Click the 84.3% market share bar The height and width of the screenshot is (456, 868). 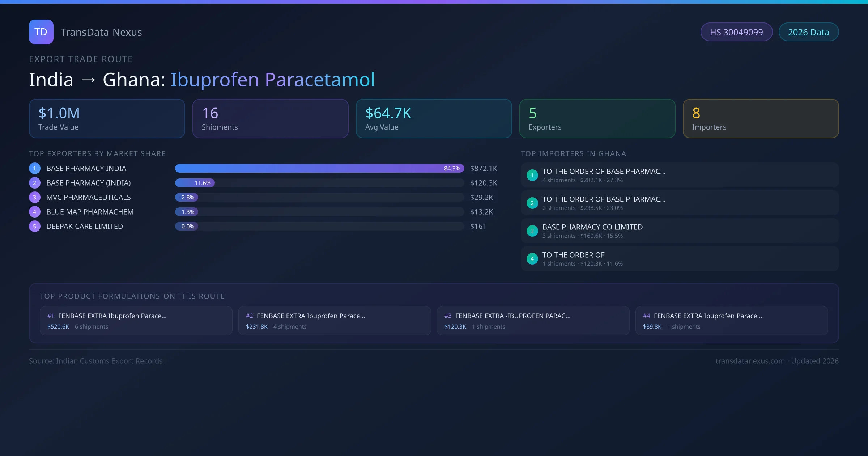point(319,168)
